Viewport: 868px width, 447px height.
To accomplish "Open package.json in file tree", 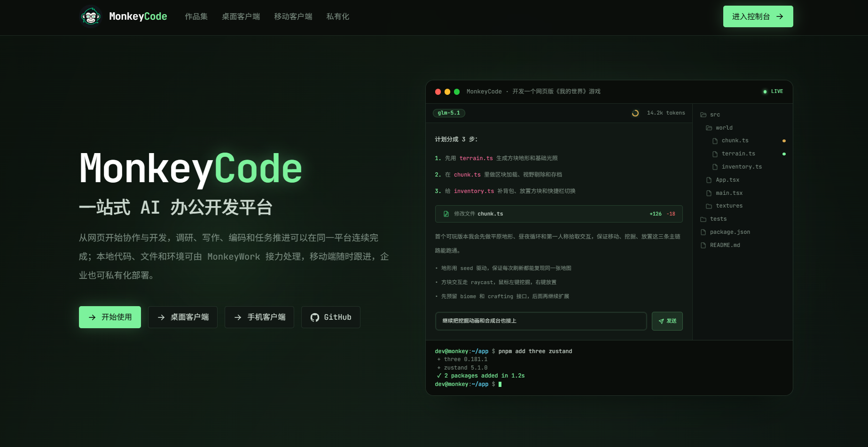I will (x=725, y=232).
